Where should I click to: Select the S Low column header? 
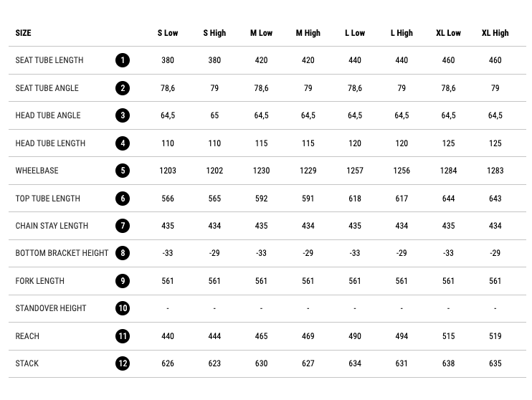click(168, 33)
